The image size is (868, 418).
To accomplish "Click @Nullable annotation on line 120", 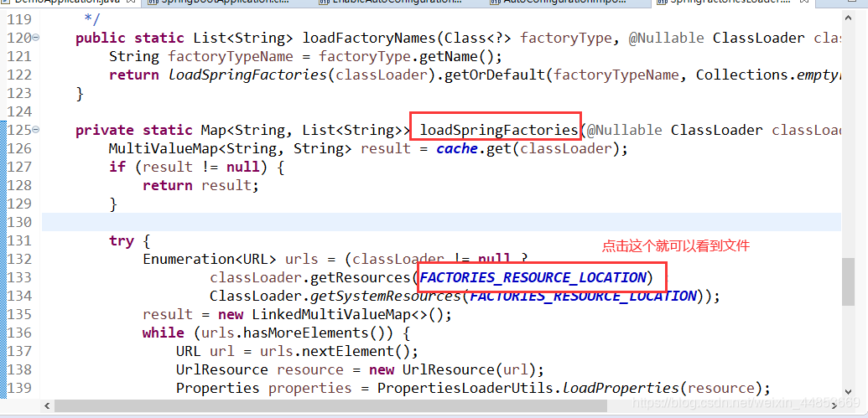I will [x=667, y=39].
